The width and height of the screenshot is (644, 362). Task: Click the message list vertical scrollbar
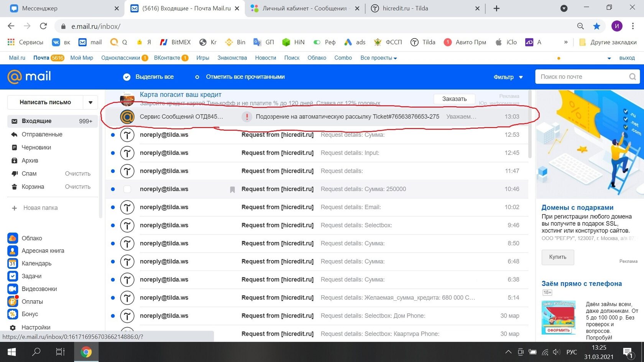click(530, 124)
